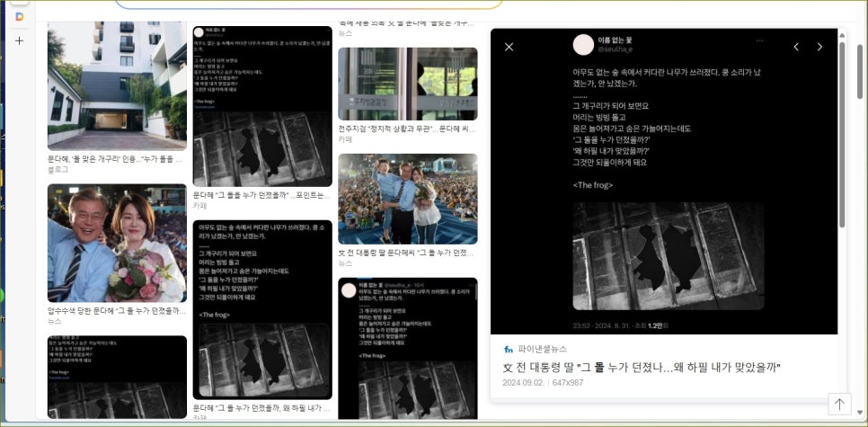Close the image preview panel
The image size is (868, 427).
pyautogui.click(x=509, y=47)
